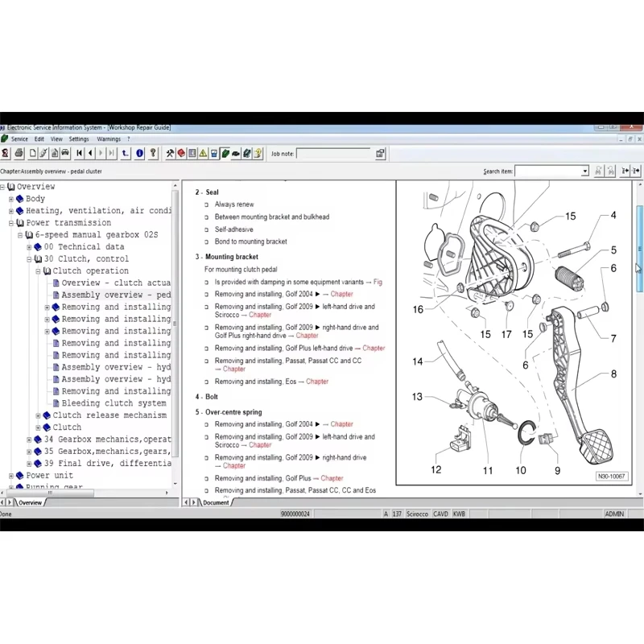Click the Search item text field

(x=548, y=171)
